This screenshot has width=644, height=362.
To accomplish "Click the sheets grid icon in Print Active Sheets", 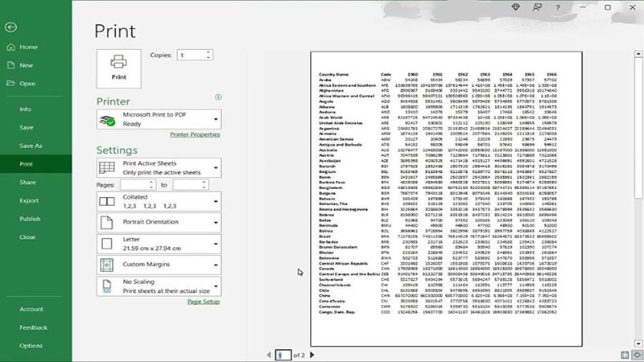I will click(x=107, y=168).
